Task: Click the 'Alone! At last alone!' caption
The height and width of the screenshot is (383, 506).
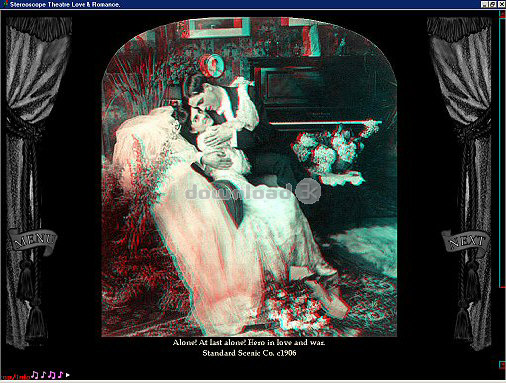Action: point(249,342)
